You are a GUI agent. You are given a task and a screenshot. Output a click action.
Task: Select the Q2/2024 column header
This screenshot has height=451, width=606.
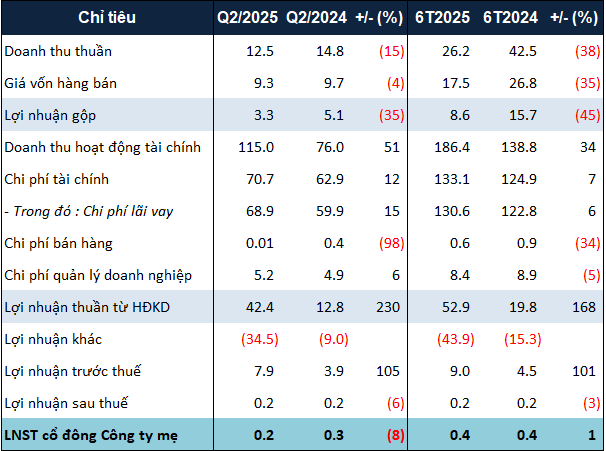tap(316, 18)
